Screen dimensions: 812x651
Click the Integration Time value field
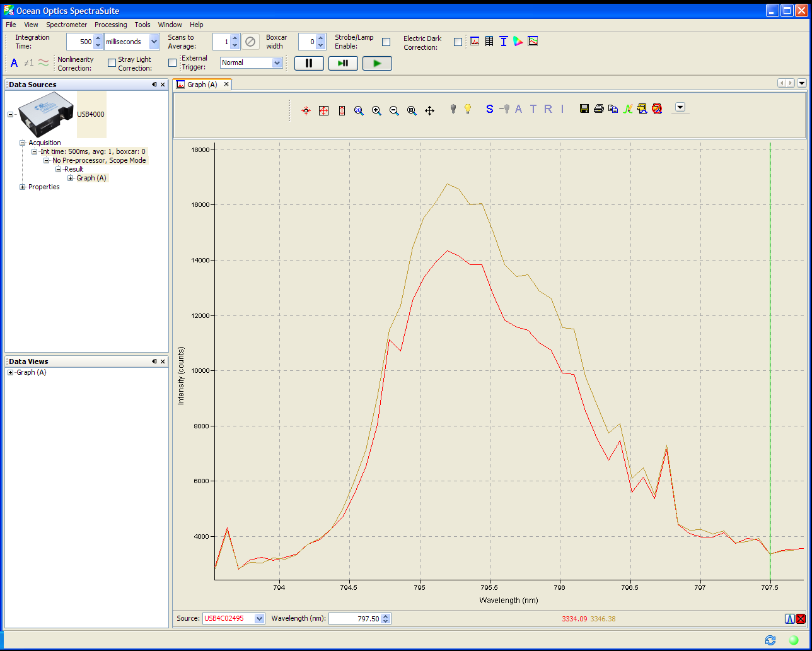(79, 42)
